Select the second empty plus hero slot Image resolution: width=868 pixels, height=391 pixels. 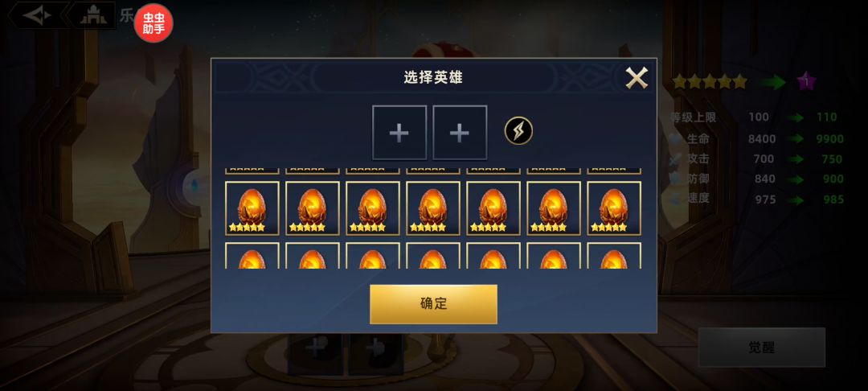(460, 133)
